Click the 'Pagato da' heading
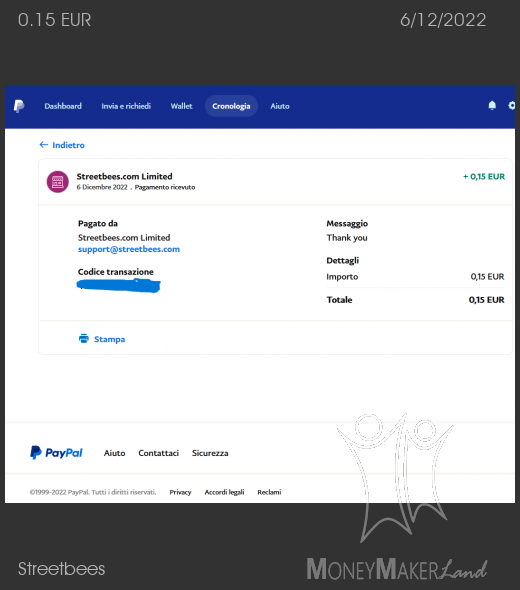Viewport: 520px width, 590px height. pos(98,224)
